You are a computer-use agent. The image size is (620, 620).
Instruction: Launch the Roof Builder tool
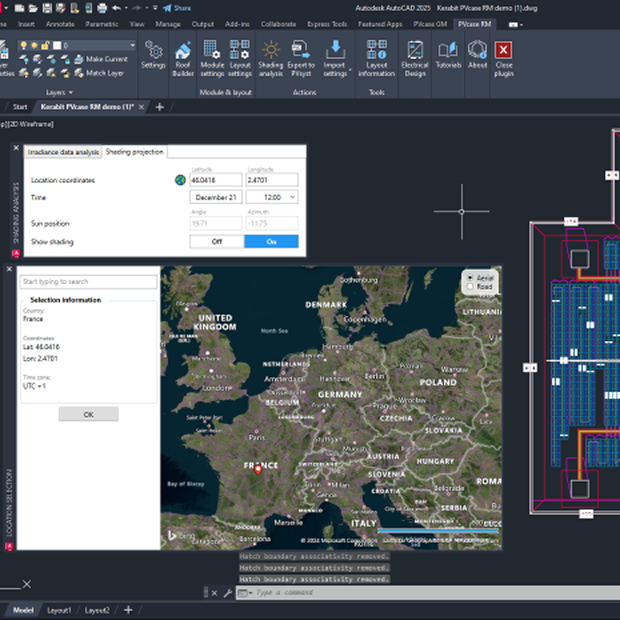(x=184, y=56)
